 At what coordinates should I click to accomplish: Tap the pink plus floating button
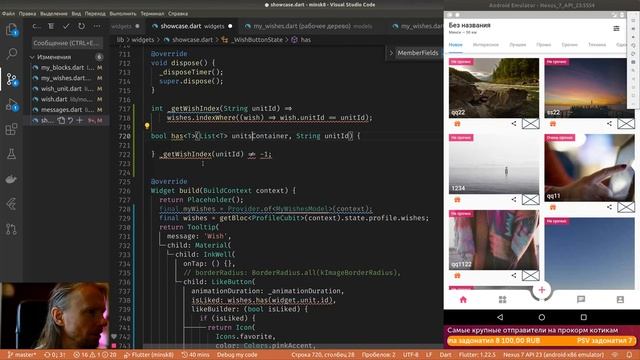[542, 290]
